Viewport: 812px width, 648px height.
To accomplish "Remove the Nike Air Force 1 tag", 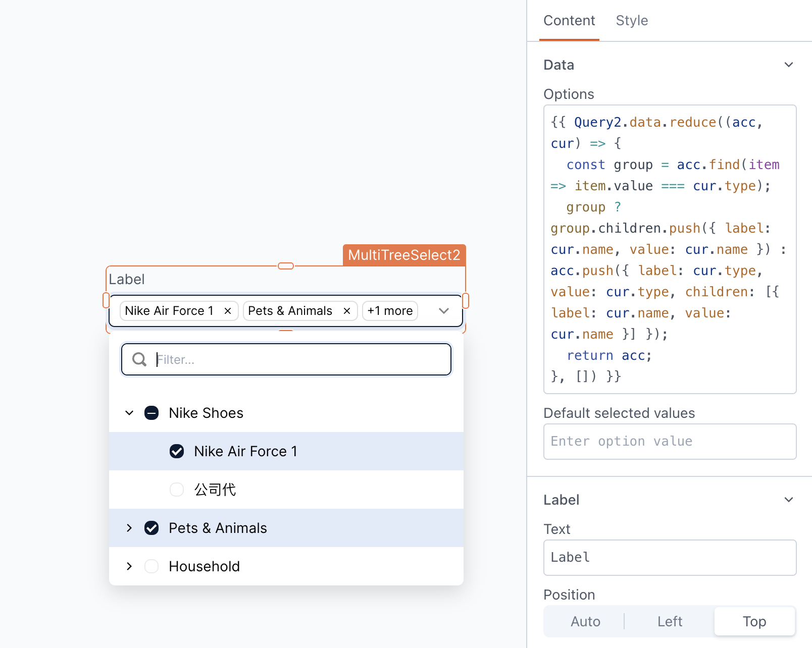I will pos(228,310).
